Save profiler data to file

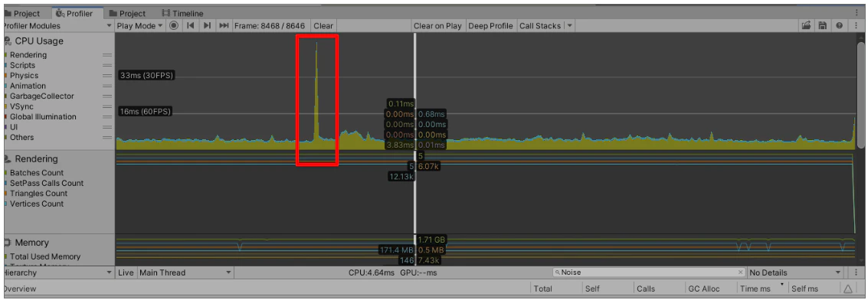(823, 25)
